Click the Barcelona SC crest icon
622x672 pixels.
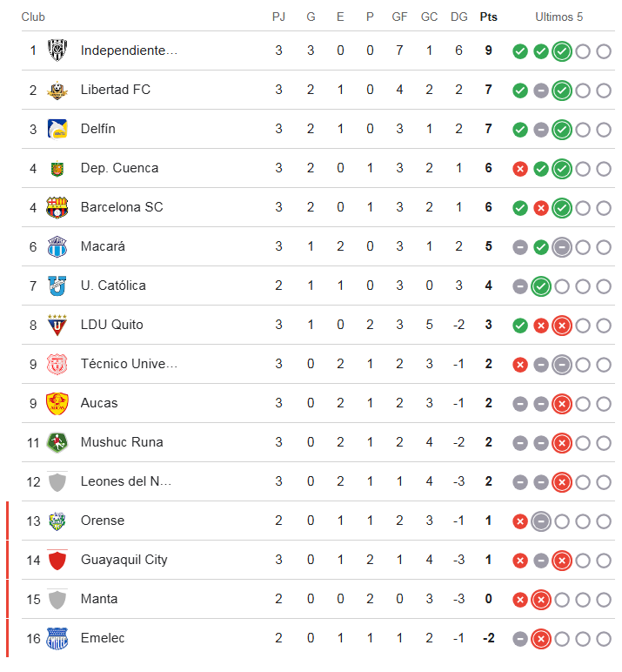click(x=57, y=207)
